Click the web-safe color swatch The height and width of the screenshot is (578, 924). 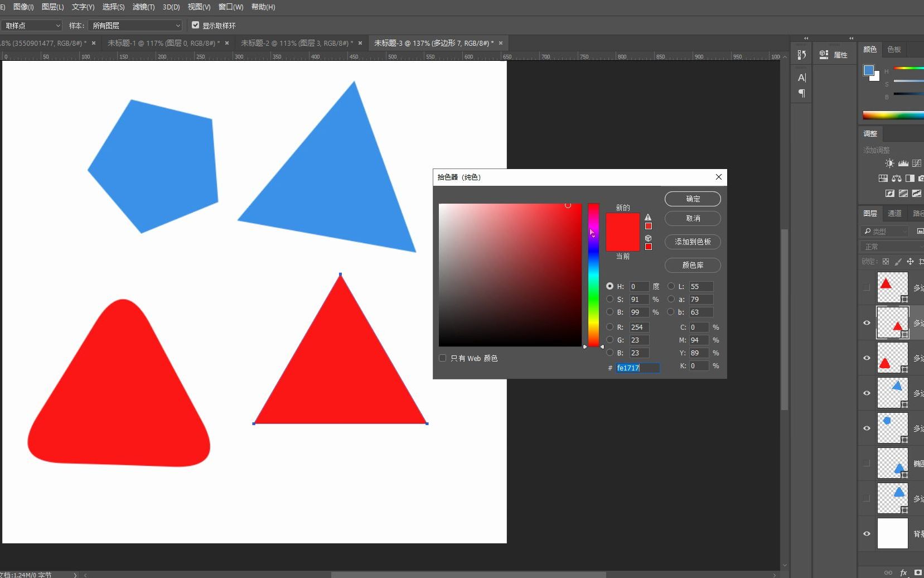648,247
